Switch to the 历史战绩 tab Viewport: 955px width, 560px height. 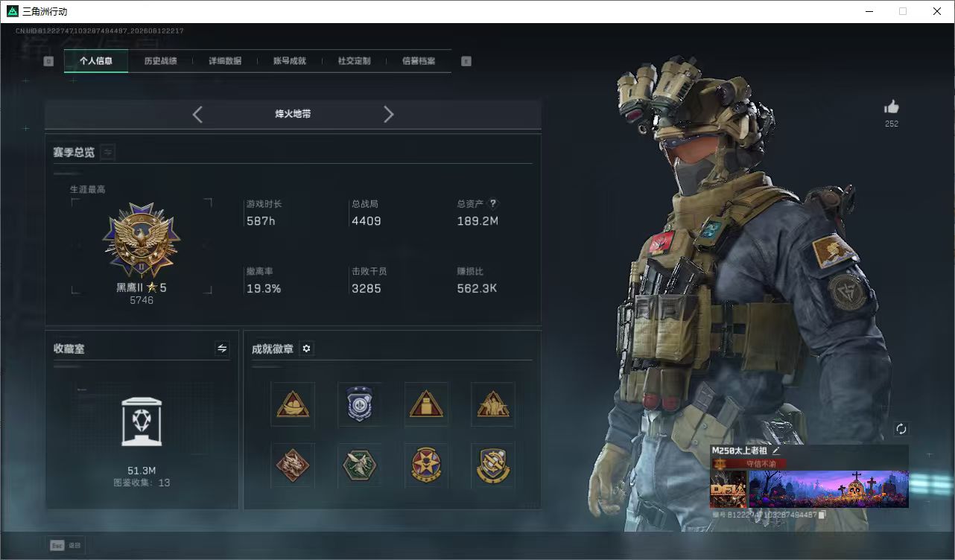(160, 61)
